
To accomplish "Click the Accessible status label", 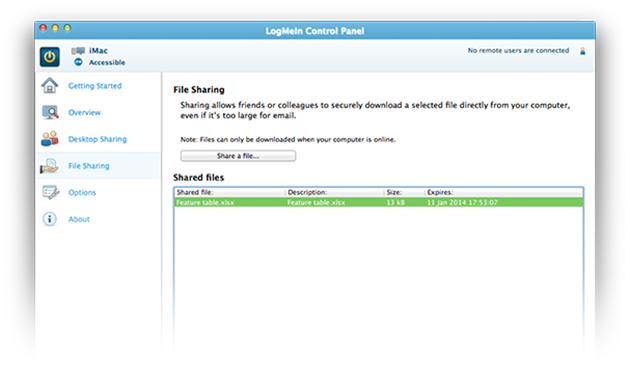I will [x=107, y=63].
